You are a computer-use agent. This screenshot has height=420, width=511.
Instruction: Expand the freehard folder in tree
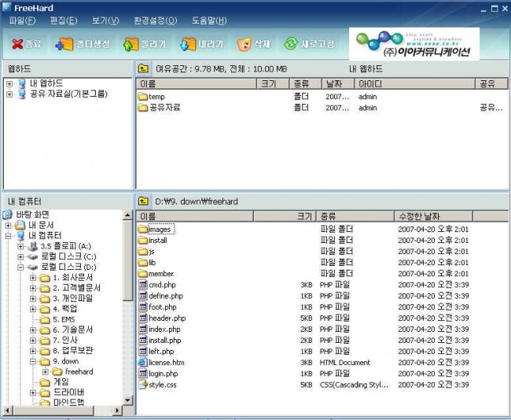point(46,371)
